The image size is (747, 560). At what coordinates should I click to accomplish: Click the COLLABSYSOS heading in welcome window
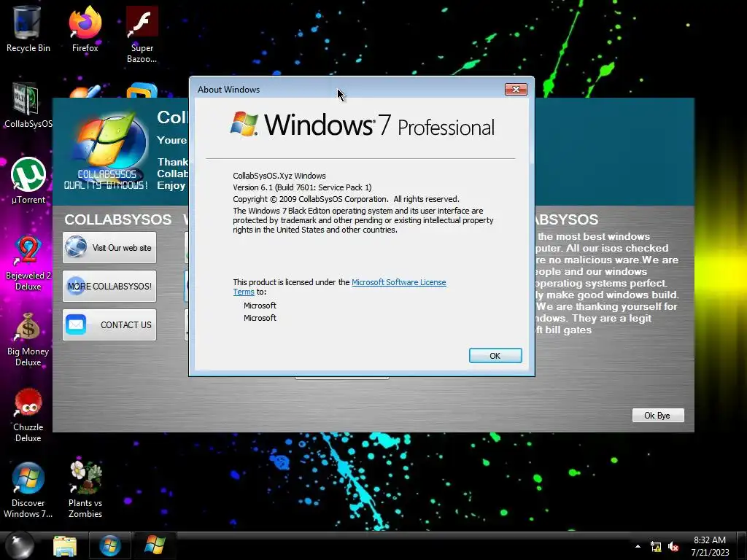point(117,219)
